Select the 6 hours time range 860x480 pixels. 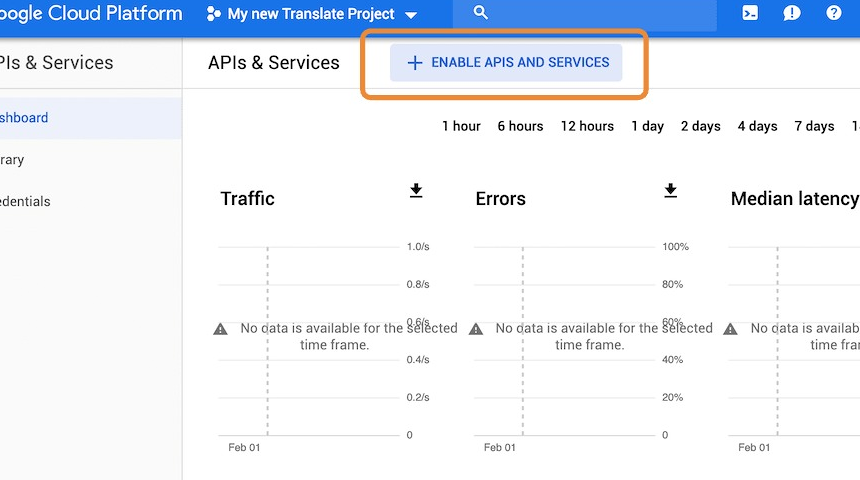520,126
